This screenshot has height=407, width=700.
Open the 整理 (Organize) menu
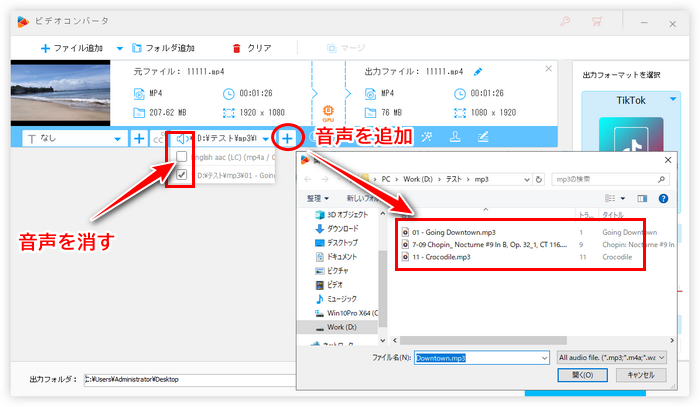pyautogui.click(x=318, y=198)
